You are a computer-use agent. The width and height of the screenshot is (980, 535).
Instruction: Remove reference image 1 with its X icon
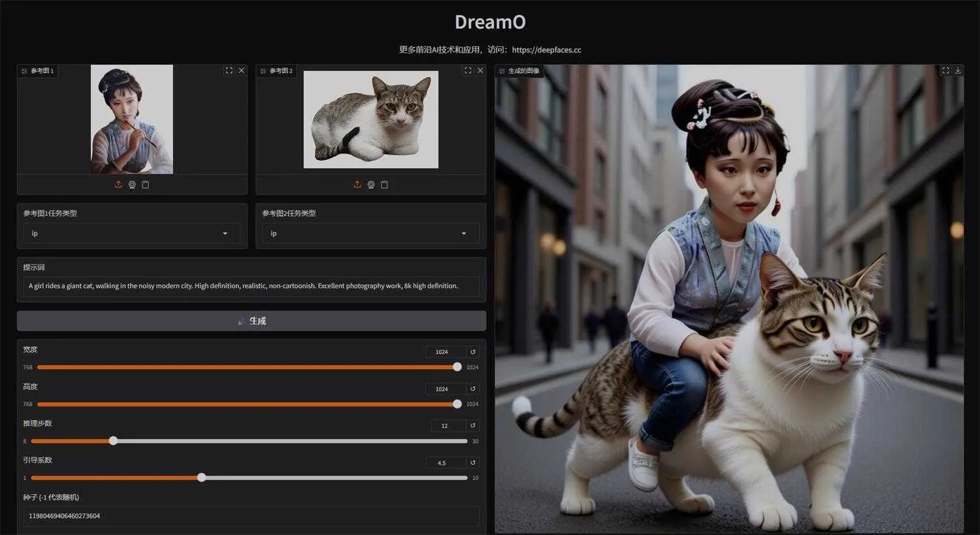242,71
